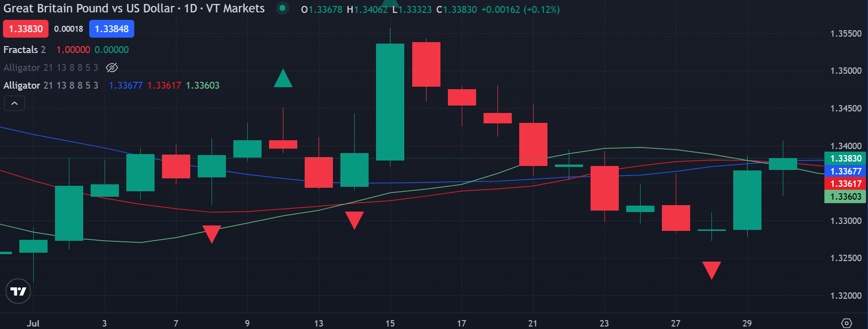
Task: Click the Alligator blue jaw value 1.33677 in legend
Action: click(126, 85)
